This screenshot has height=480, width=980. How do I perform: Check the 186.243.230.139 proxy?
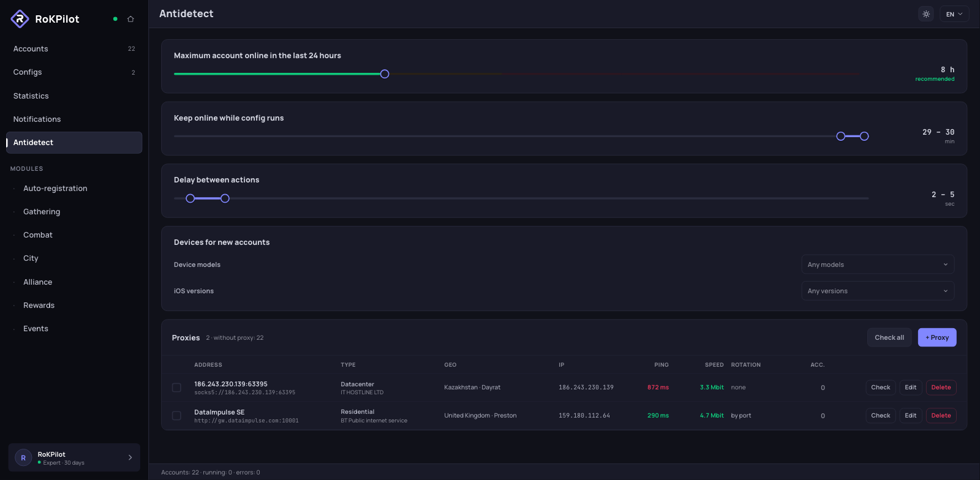click(x=881, y=388)
